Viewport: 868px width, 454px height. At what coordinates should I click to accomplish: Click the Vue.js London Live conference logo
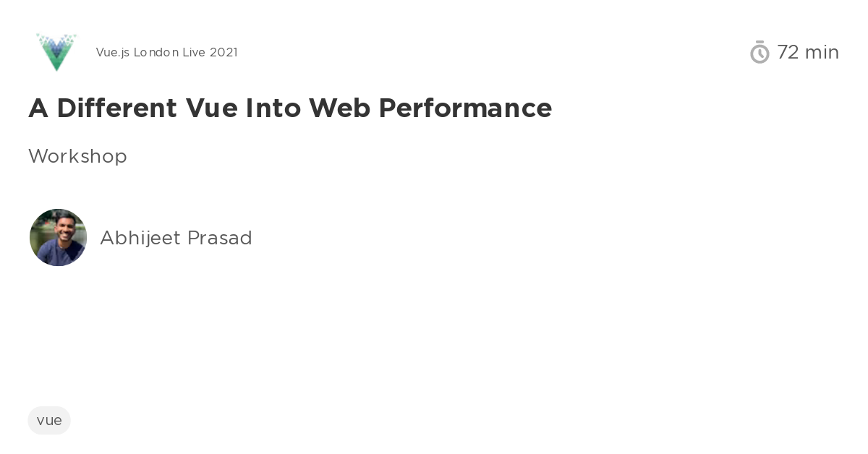[x=56, y=52]
